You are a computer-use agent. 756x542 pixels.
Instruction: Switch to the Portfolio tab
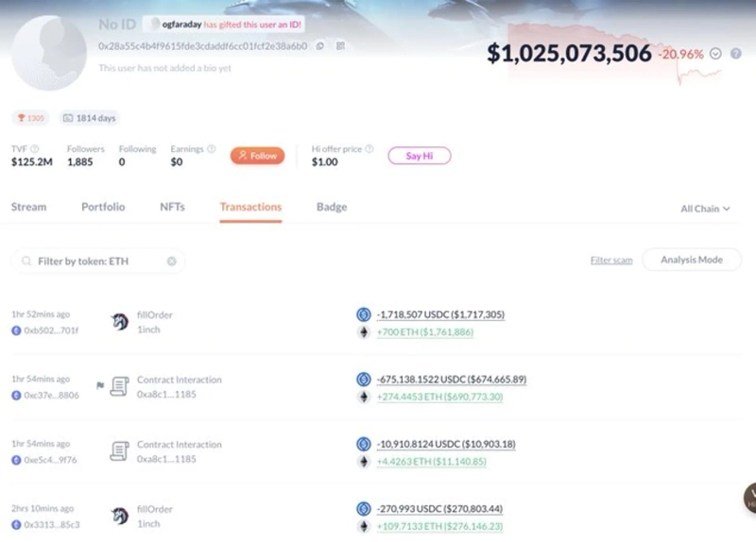click(103, 207)
